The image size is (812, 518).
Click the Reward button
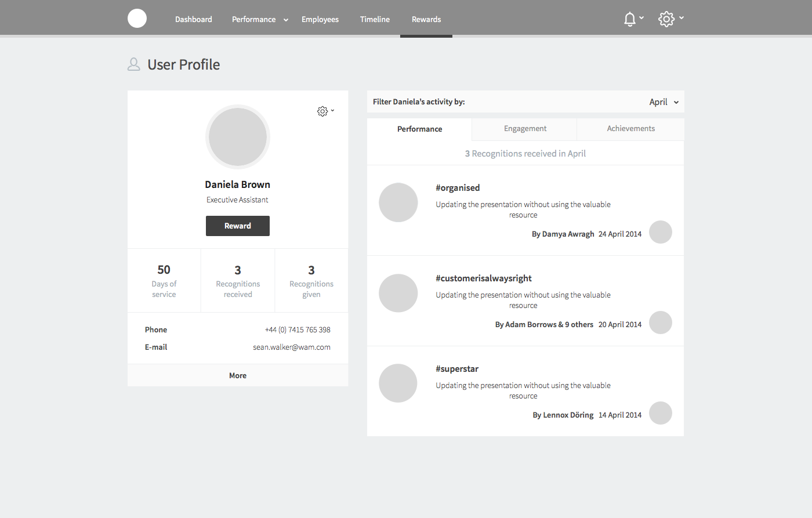click(x=238, y=226)
